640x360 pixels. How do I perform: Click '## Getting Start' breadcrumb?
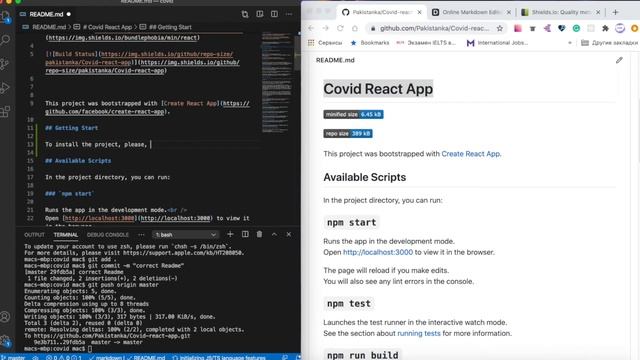click(170, 27)
